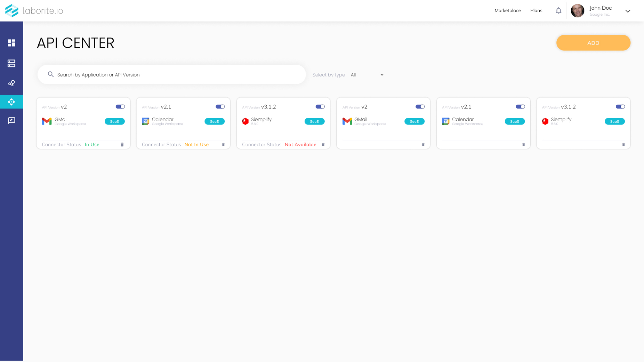
Task: Select the API center sidebar icon
Action: point(12,102)
